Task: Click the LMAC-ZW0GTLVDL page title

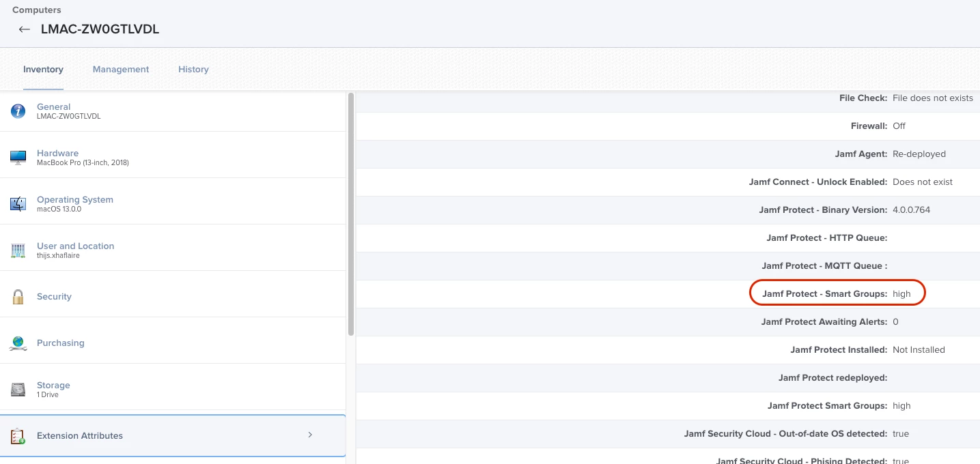Action: 100,29
